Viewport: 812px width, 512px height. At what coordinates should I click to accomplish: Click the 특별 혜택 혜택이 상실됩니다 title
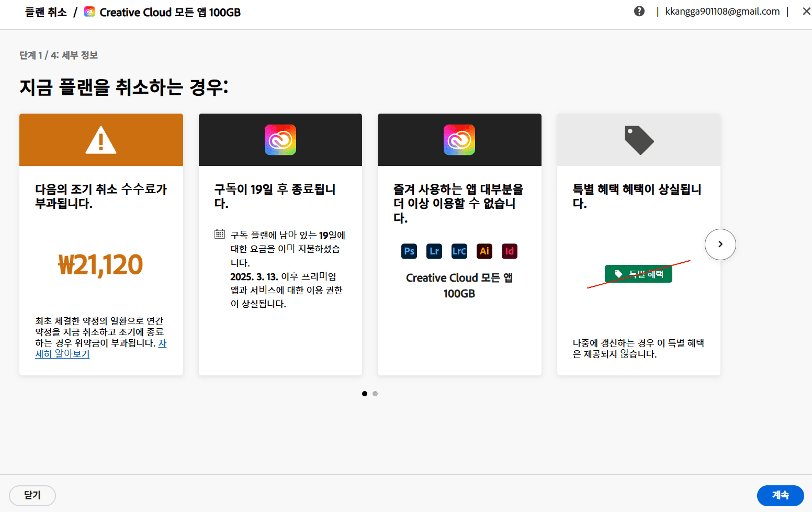tap(637, 196)
